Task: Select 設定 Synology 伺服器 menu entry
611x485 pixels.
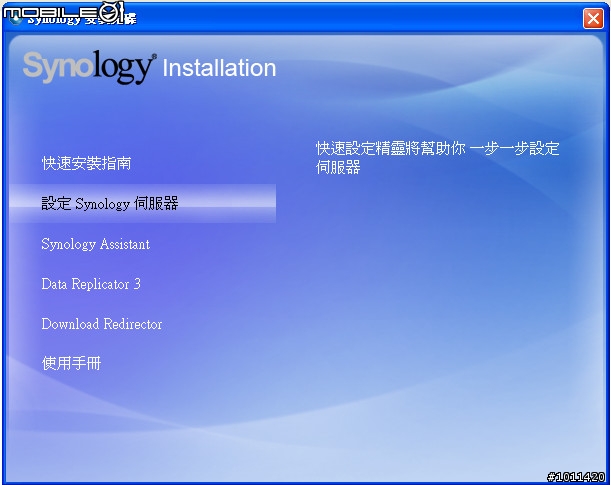Action: [143, 203]
